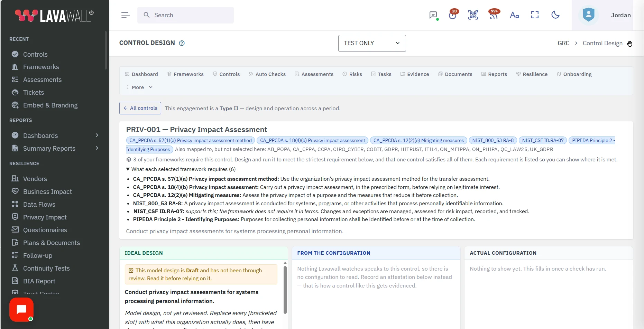644x329 pixels.
Task: Open Questionnaires in the sidebar
Action: coord(45,230)
